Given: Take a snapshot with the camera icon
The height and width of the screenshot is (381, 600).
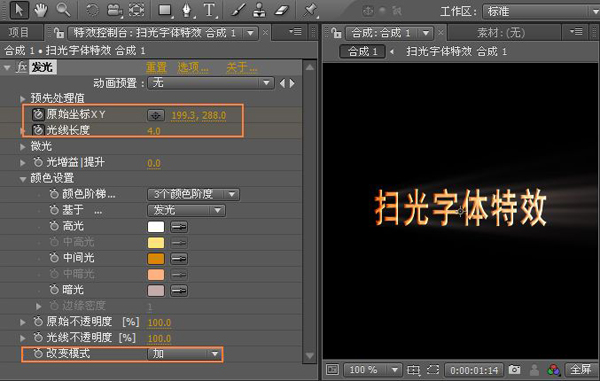Looking at the screenshot, I should click(514, 370).
